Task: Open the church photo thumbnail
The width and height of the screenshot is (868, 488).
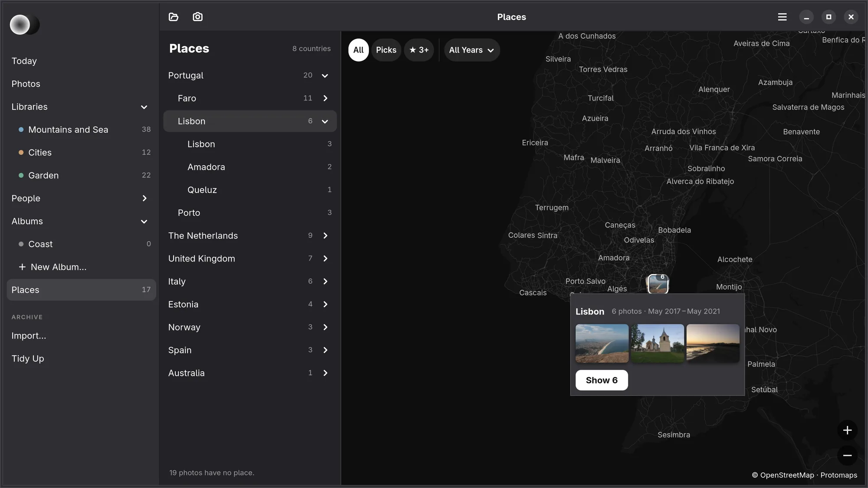Action: [x=658, y=344]
